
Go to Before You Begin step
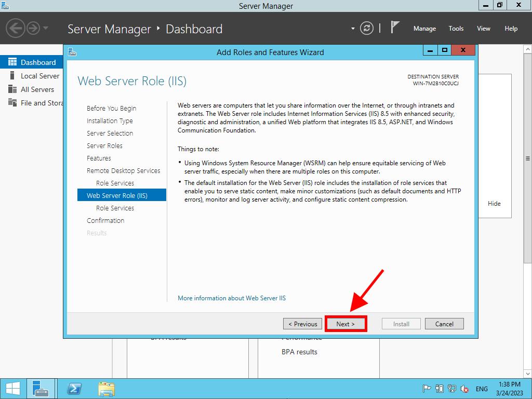(x=111, y=108)
